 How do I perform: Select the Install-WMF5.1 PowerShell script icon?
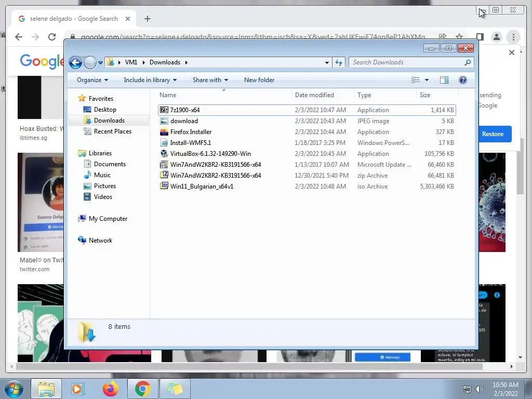[164, 143]
